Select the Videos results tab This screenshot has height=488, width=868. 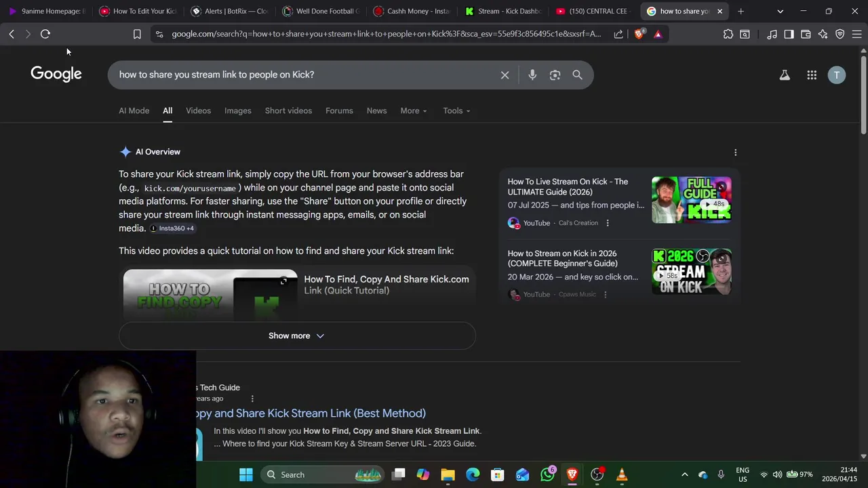pos(199,110)
